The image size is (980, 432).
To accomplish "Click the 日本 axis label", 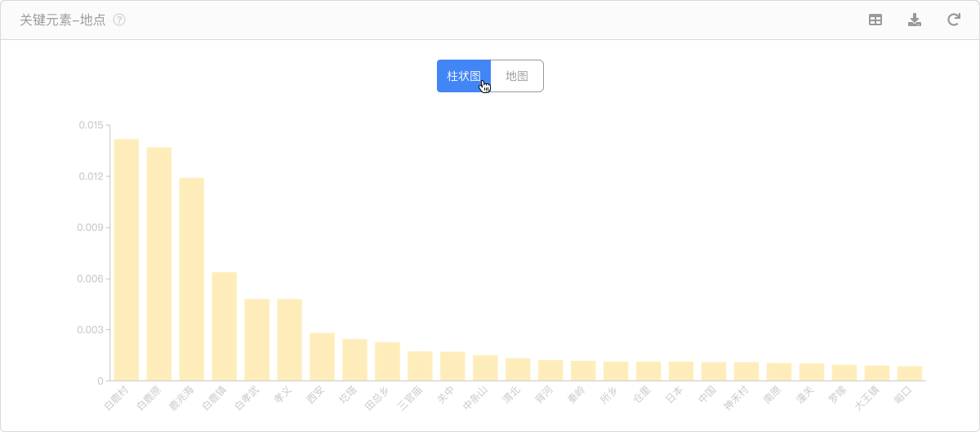I will pos(673,396).
